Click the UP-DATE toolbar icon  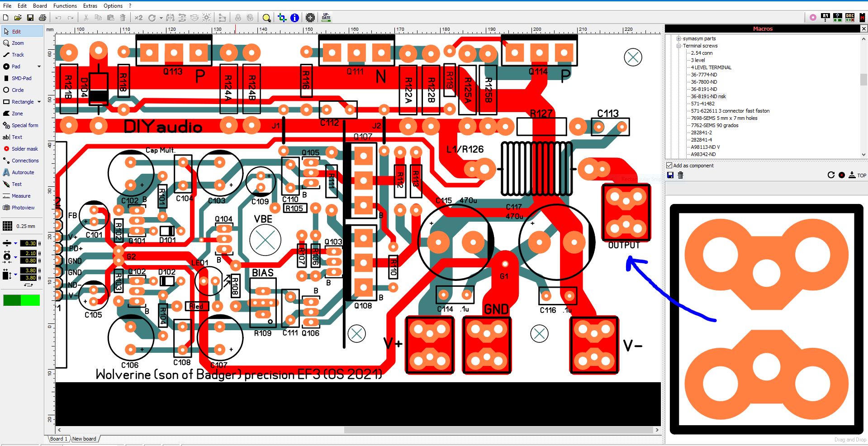point(326,18)
